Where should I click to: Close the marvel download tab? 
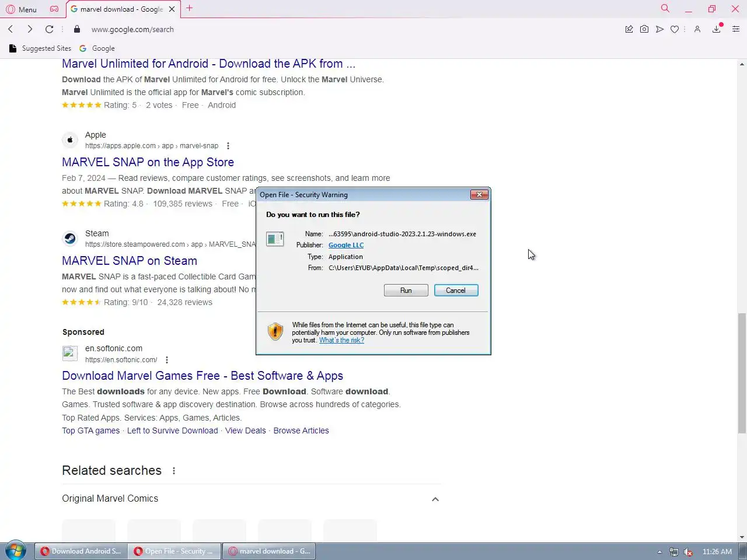click(x=172, y=9)
